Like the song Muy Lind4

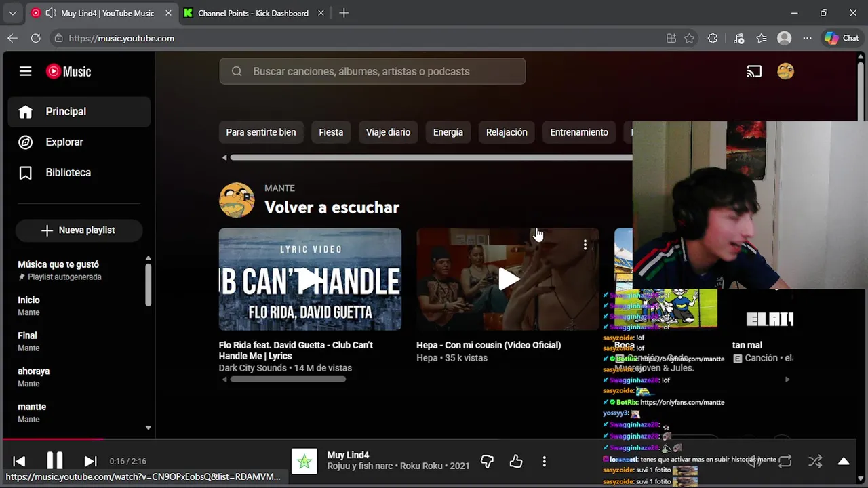[x=516, y=462]
